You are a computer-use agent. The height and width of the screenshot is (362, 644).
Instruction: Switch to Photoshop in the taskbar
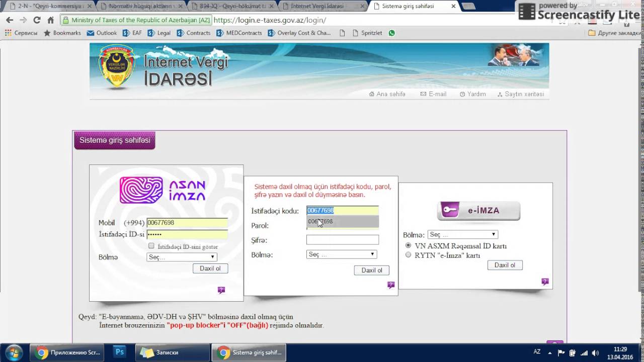(x=120, y=352)
